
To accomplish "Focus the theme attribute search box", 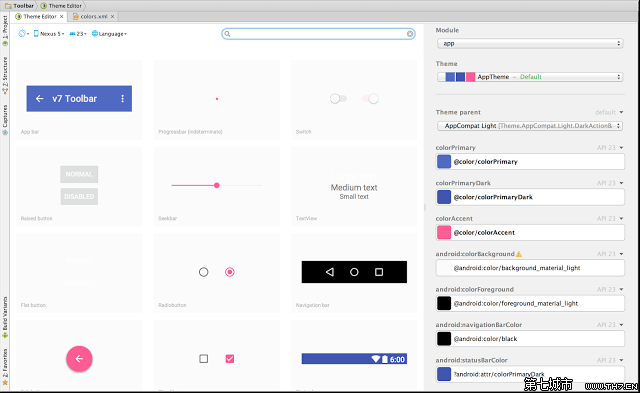I will click(x=318, y=34).
